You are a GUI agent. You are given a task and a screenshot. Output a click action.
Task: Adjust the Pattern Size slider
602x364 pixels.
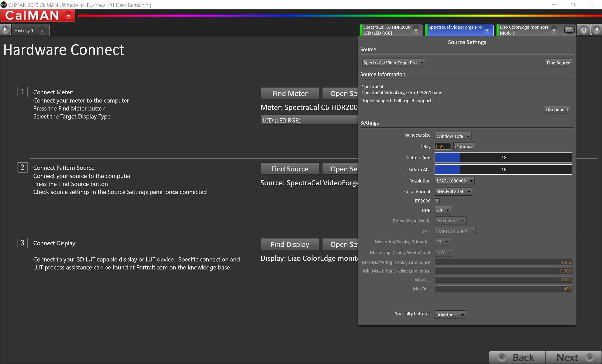(x=503, y=157)
